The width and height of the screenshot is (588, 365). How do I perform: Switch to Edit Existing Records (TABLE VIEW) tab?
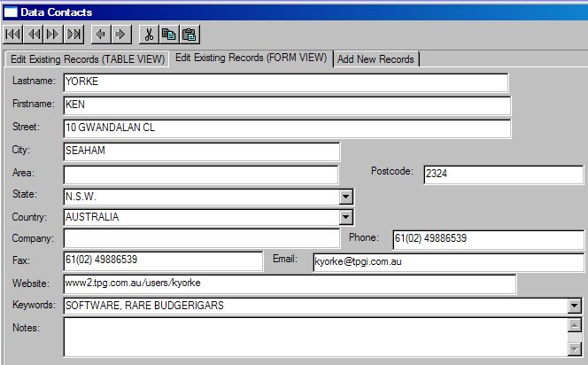[88, 59]
